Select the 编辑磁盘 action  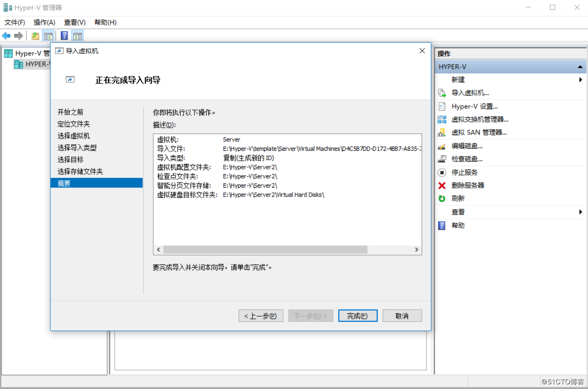pos(468,146)
